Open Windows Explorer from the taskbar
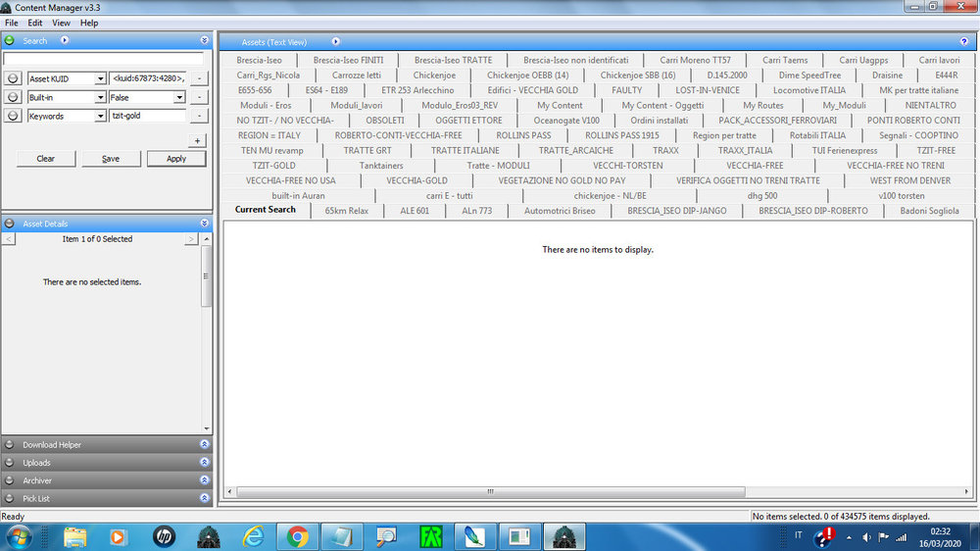Viewport: 980px width, 551px height. (75, 537)
